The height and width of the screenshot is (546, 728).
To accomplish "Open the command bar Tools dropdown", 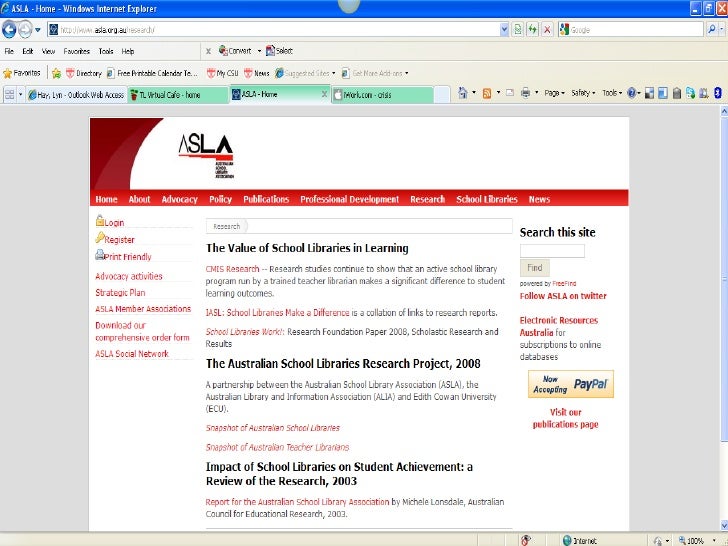I will [x=612, y=93].
